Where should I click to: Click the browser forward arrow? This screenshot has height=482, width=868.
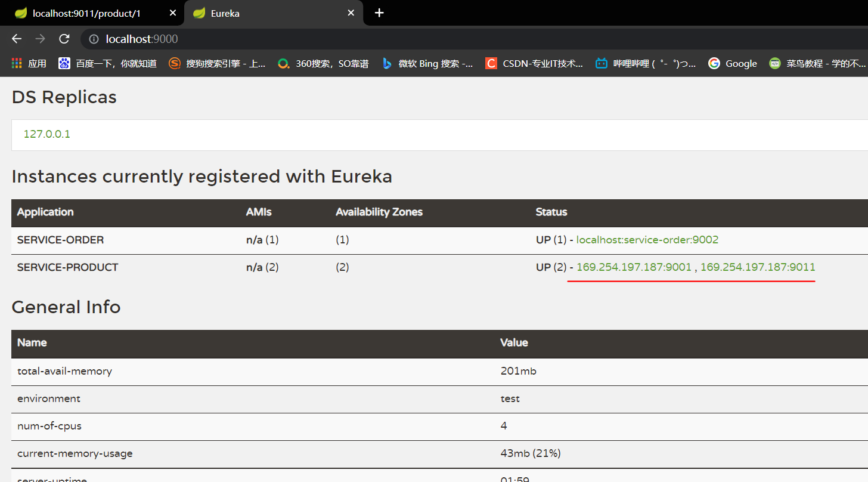(41, 39)
